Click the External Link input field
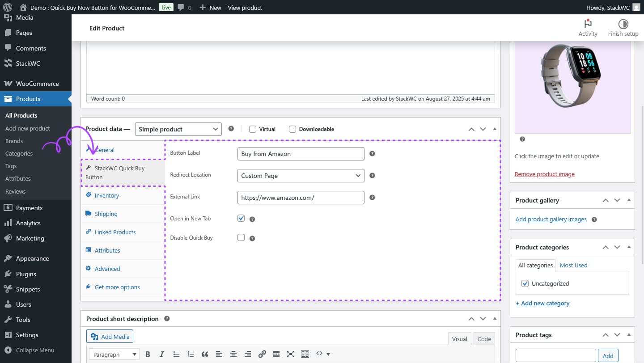The image size is (644, 363). tap(301, 198)
